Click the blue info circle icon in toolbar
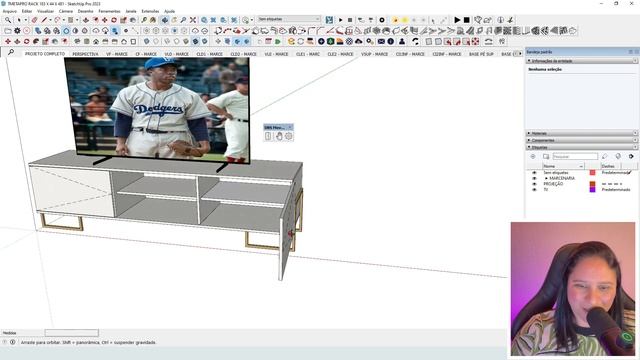 (391, 41)
